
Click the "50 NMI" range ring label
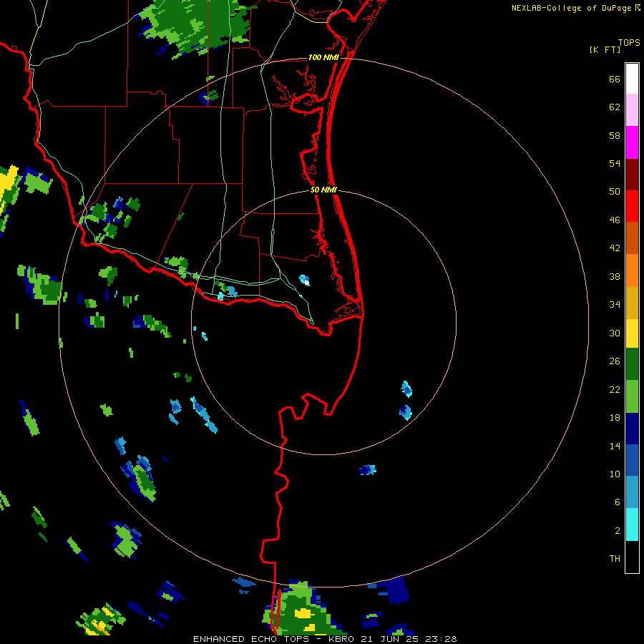tap(323, 190)
